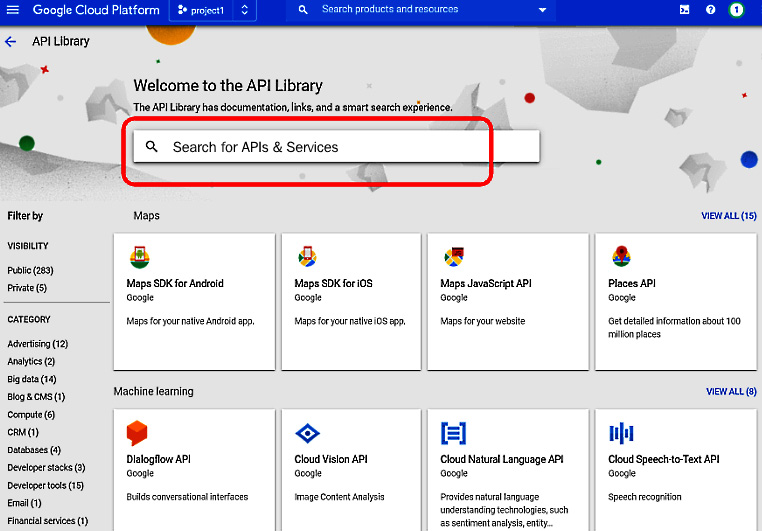Viewport: 762px width, 531px height.
Task: Filter by Analytics (2) category
Action: click(31, 361)
